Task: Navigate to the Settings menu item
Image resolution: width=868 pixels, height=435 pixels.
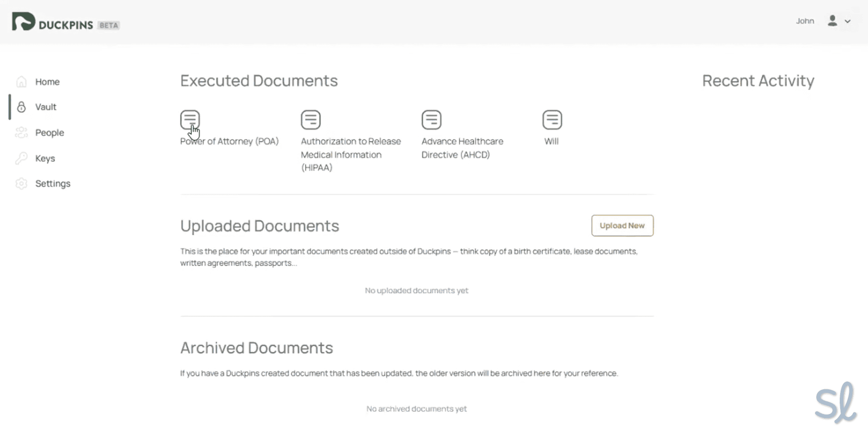Action: click(x=53, y=184)
